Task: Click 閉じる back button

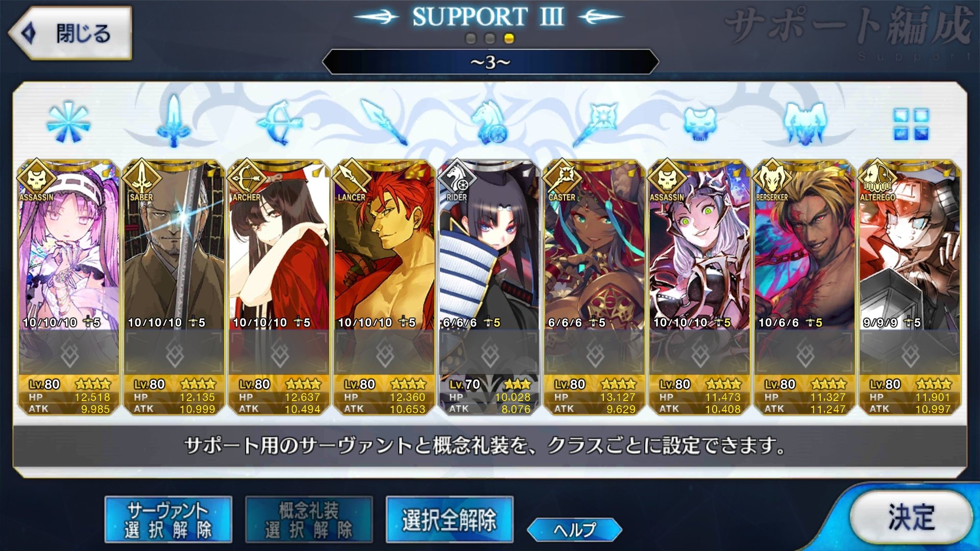Action: click(70, 33)
